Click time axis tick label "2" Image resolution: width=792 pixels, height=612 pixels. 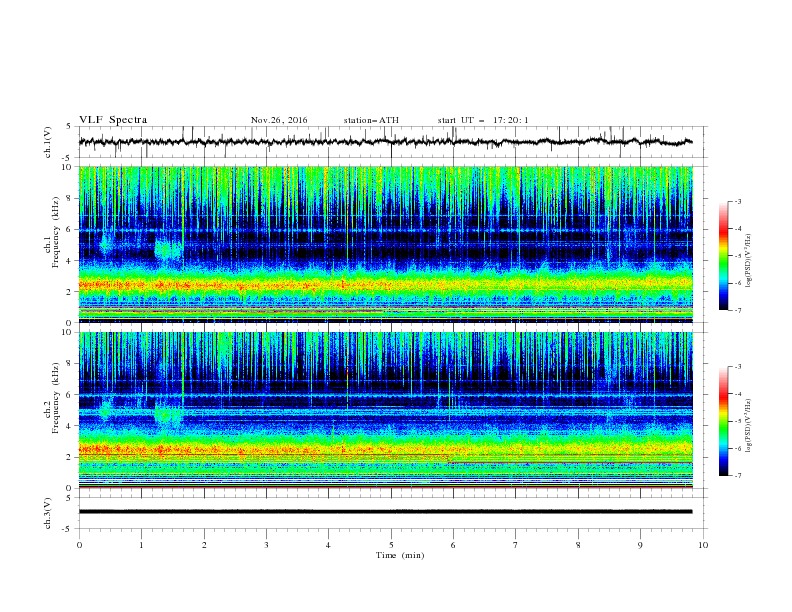pyautogui.click(x=204, y=545)
